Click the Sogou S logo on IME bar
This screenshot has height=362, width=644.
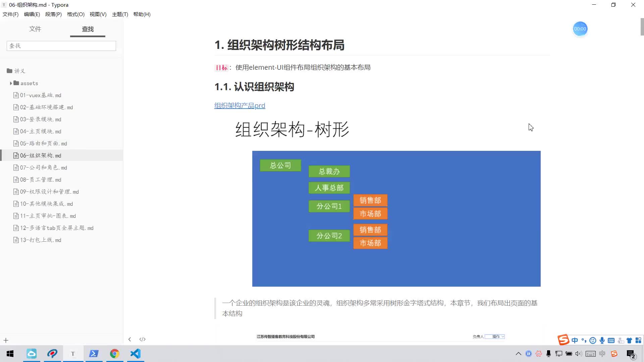(x=563, y=340)
